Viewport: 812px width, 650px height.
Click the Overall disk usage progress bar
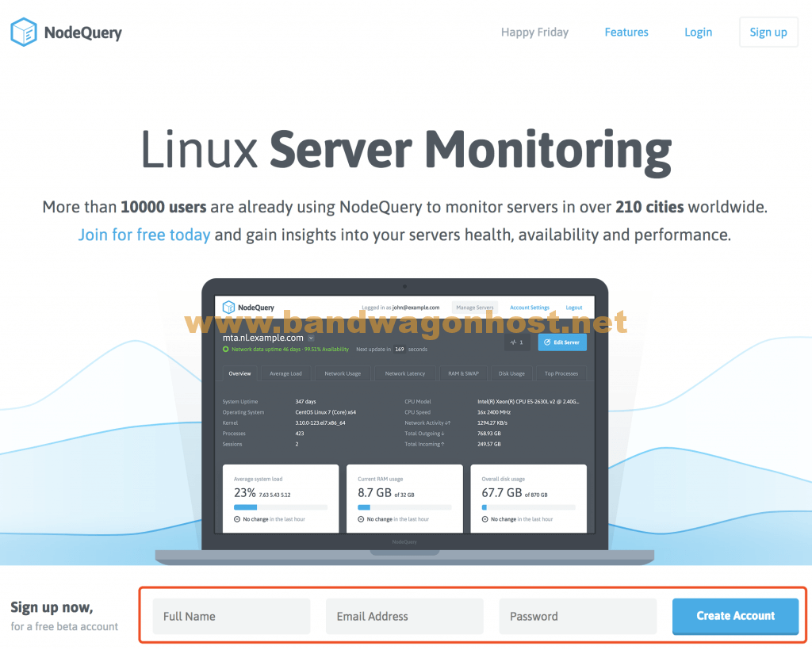click(x=528, y=507)
